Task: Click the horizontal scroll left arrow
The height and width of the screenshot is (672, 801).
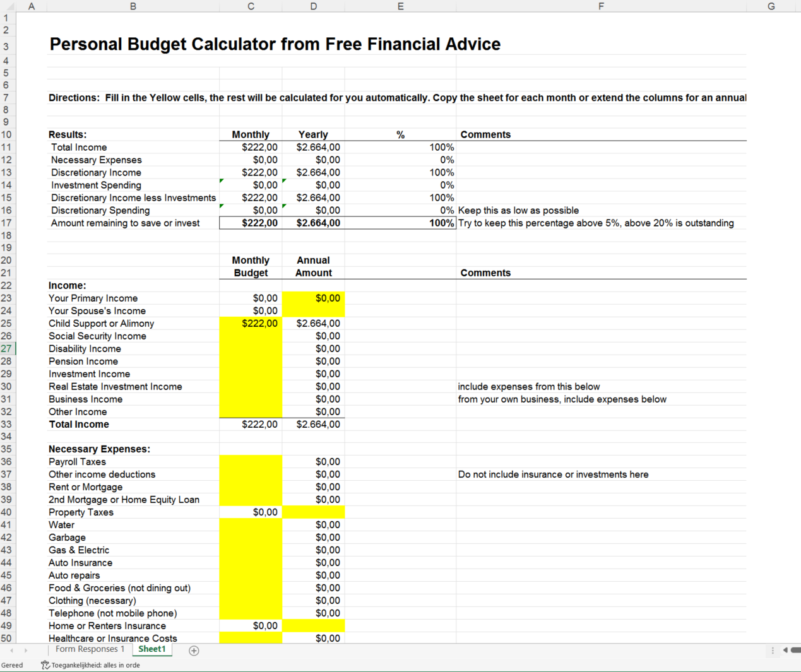Action: pos(785,650)
